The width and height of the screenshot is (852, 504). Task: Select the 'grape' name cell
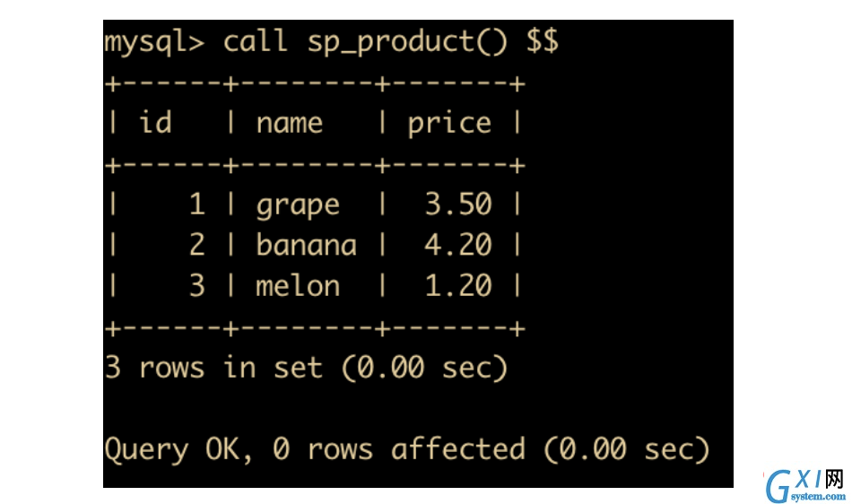[298, 206]
